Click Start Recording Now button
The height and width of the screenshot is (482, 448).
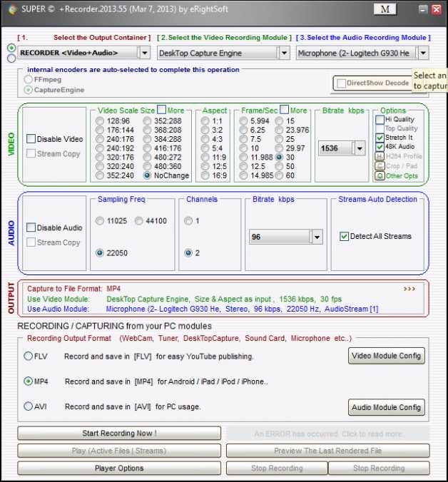[x=119, y=433]
